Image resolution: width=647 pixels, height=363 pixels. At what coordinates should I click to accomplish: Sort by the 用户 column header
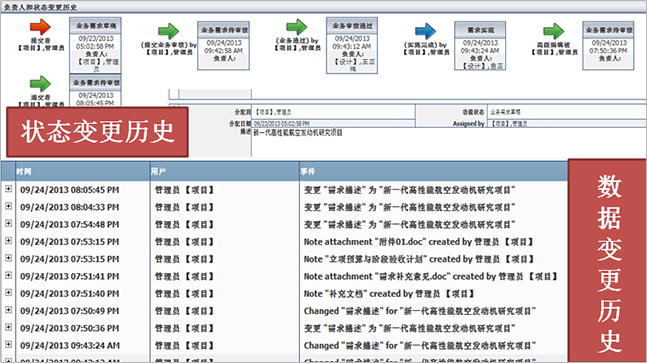pyautogui.click(x=225, y=171)
